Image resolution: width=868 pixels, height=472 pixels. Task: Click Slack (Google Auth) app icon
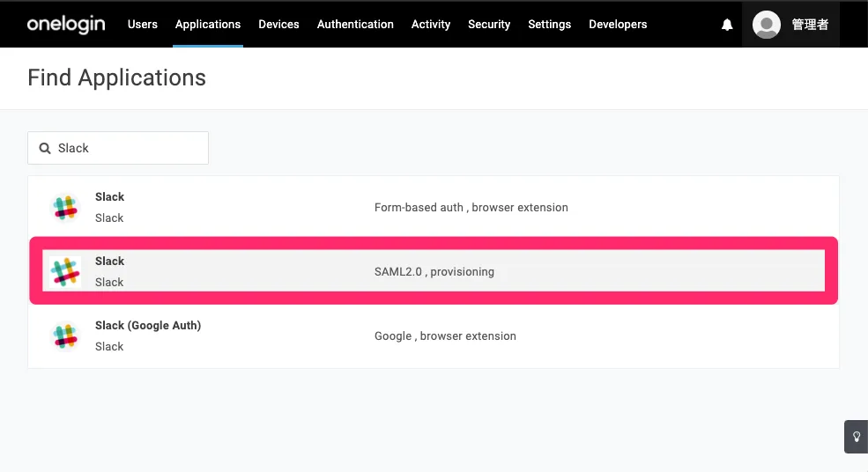point(65,336)
